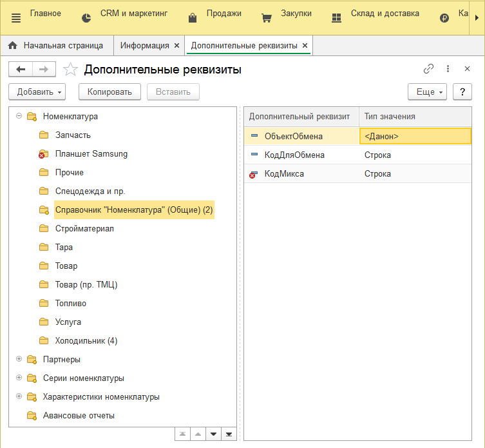Click the Закупки cart icon
The height and width of the screenshot is (448, 485).
266,18
